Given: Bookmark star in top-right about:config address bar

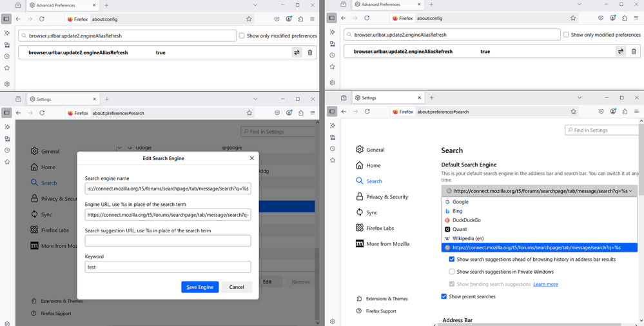Looking at the screenshot, I should coord(573,18).
